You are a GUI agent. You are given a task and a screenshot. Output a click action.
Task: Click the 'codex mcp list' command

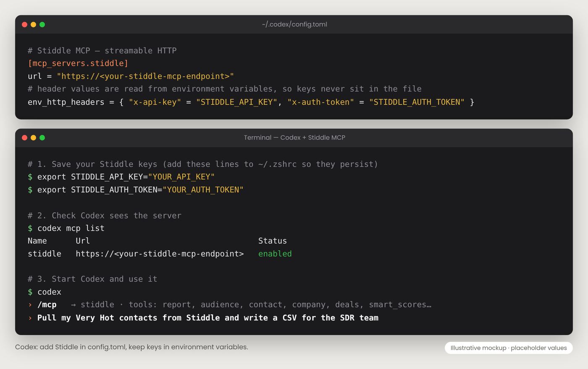[71, 228]
